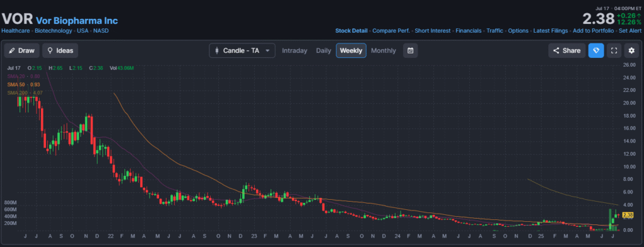Open the Latest Filings link
644x247 pixels.
click(x=550, y=31)
